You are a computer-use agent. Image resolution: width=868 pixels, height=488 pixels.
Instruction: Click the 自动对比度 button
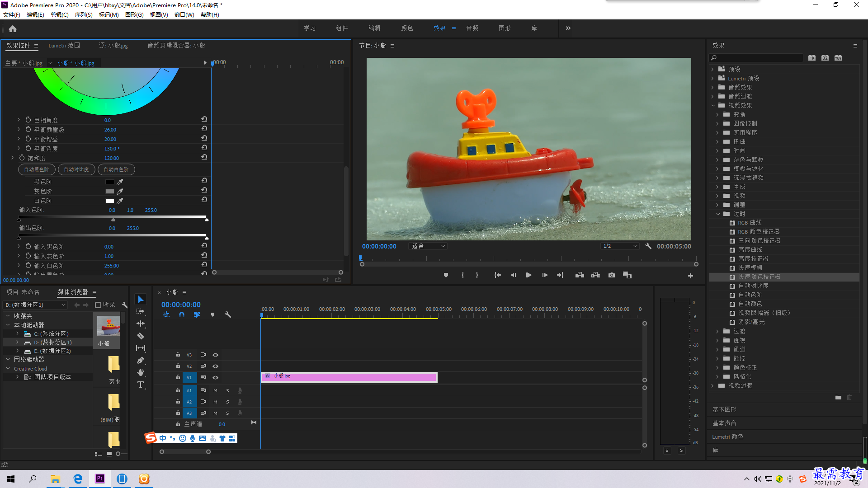(x=76, y=169)
